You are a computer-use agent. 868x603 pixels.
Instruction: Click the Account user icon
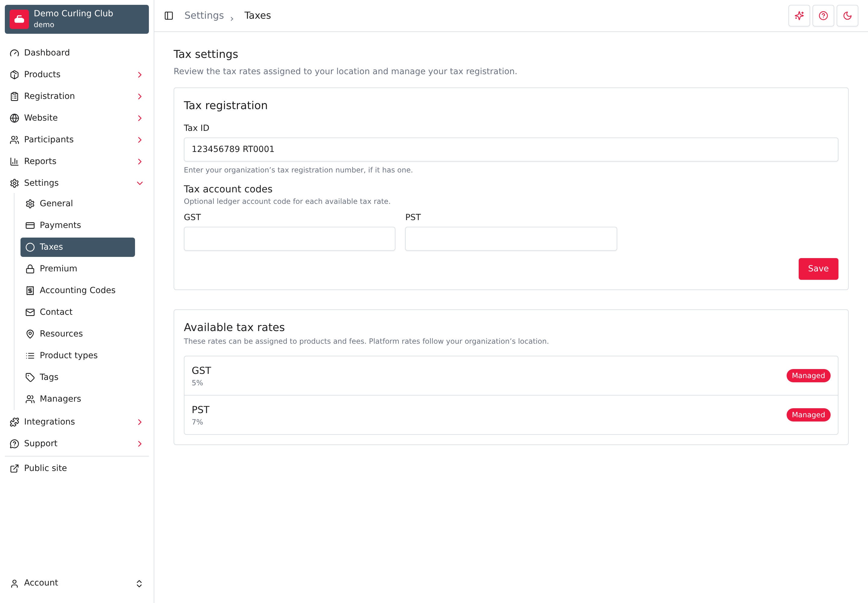[x=14, y=584]
